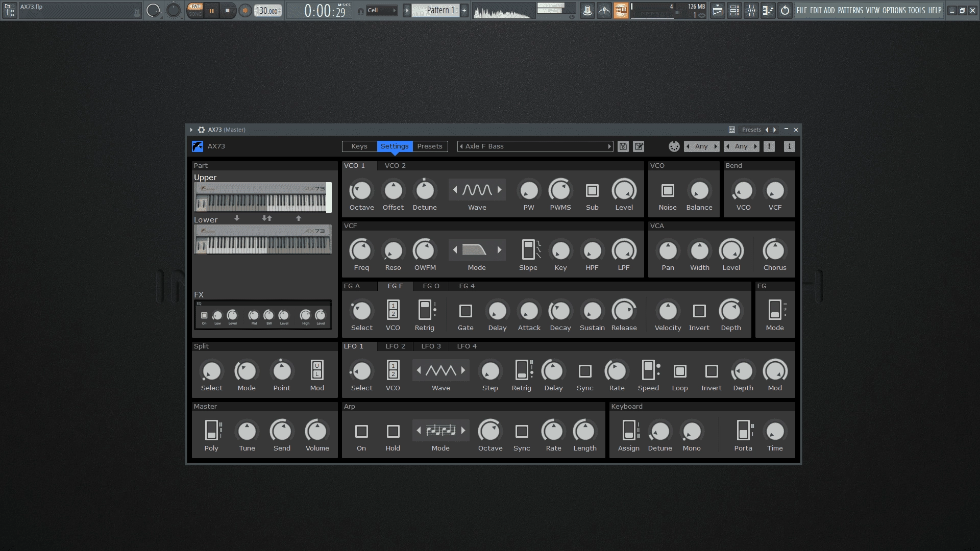Copy upper to lower with down arrow
Image resolution: width=980 pixels, height=551 pixels.
point(237,218)
